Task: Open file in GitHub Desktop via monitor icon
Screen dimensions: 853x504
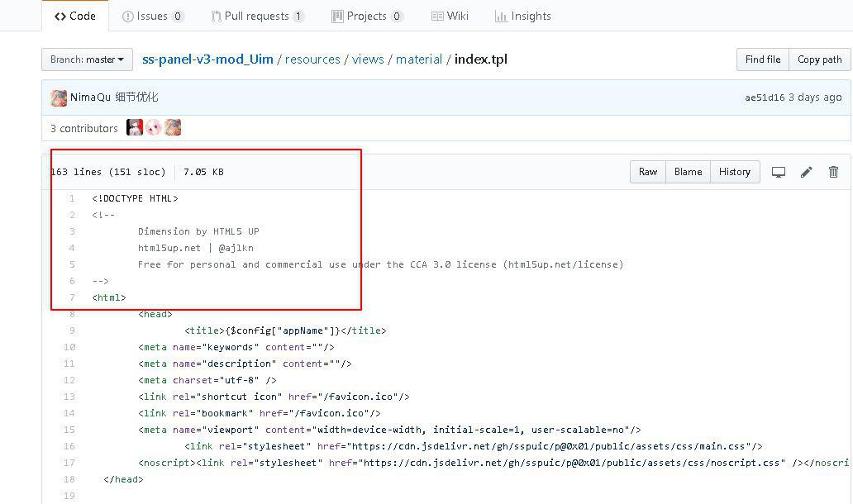Action: tap(778, 172)
